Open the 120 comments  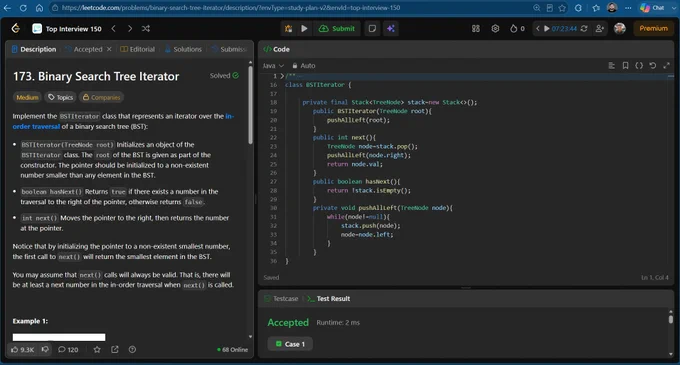(x=68, y=349)
